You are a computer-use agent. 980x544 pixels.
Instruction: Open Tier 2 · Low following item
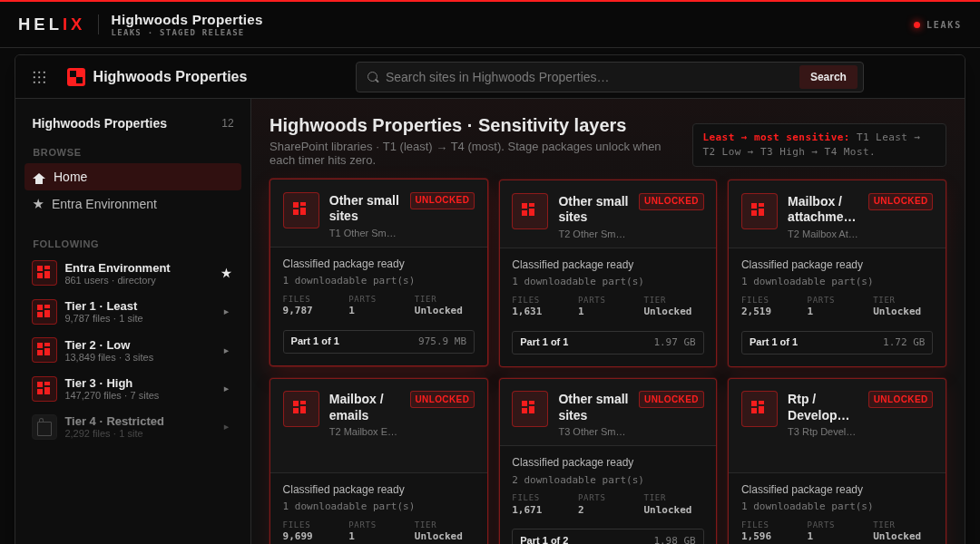[x=132, y=350]
